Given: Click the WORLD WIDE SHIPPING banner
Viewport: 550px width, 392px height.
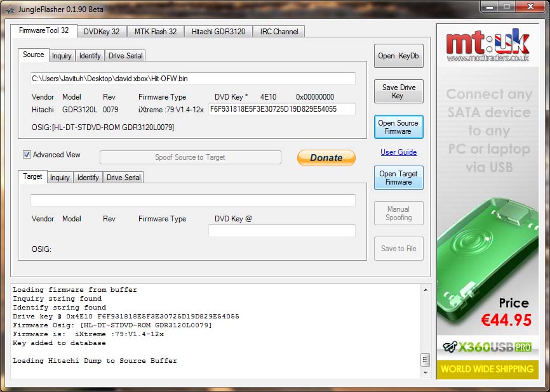Looking at the screenshot, I should [488, 369].
